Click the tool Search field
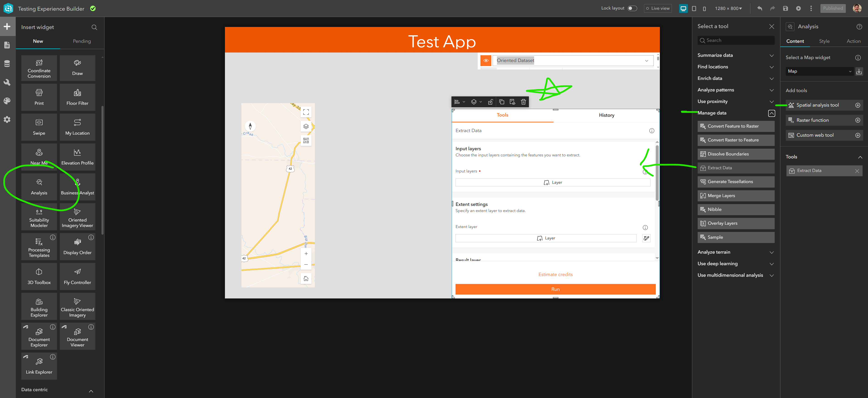This screenshot has width=868, height=398. [736, 41]
